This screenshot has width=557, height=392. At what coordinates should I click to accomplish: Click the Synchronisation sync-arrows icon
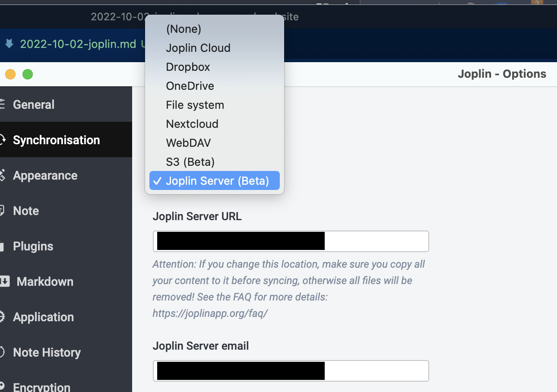coord(2,139)
